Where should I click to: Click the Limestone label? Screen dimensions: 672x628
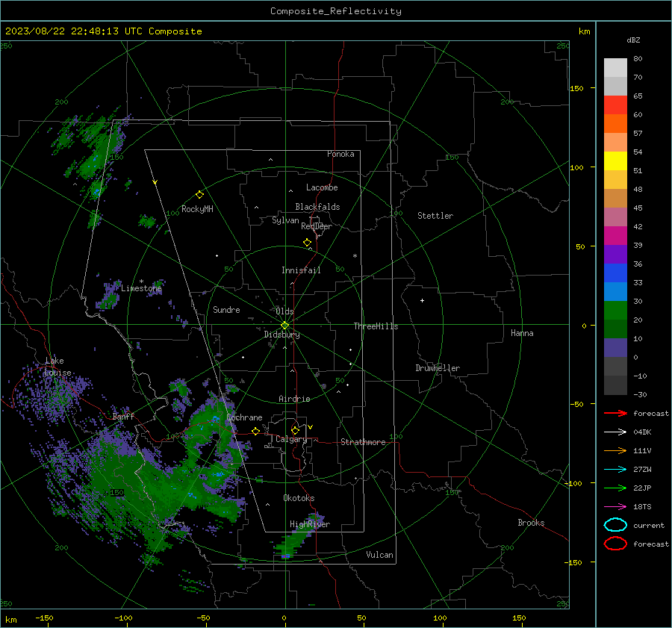(141, 288)
